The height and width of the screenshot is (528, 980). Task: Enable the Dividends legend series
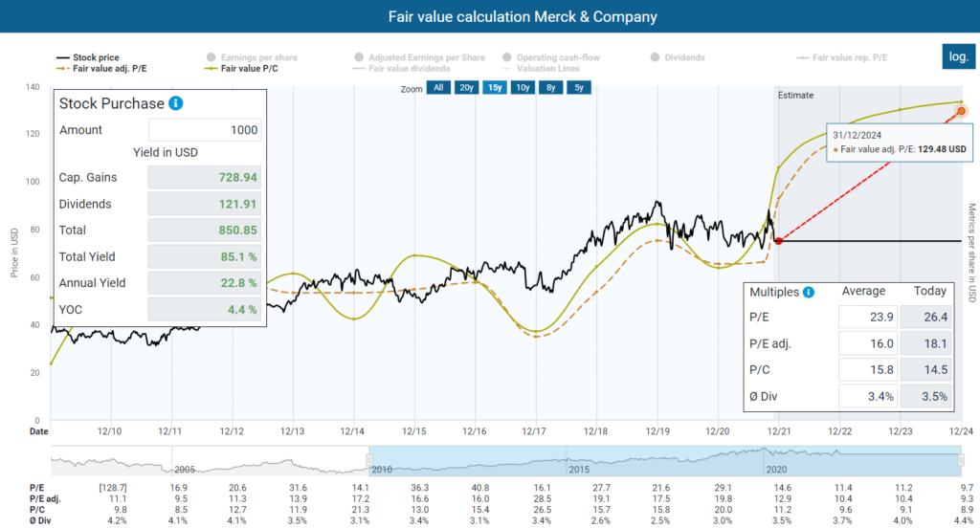[678, 57]
